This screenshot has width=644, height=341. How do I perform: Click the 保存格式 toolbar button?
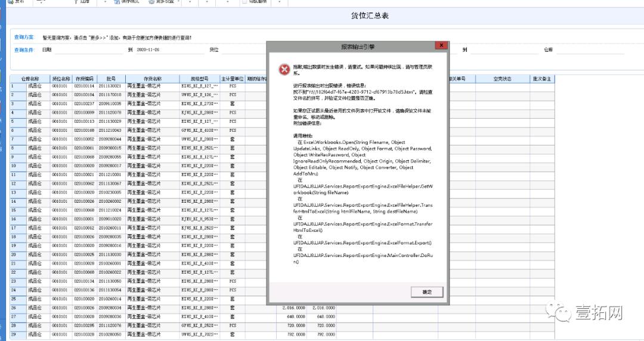click(127, 2)
